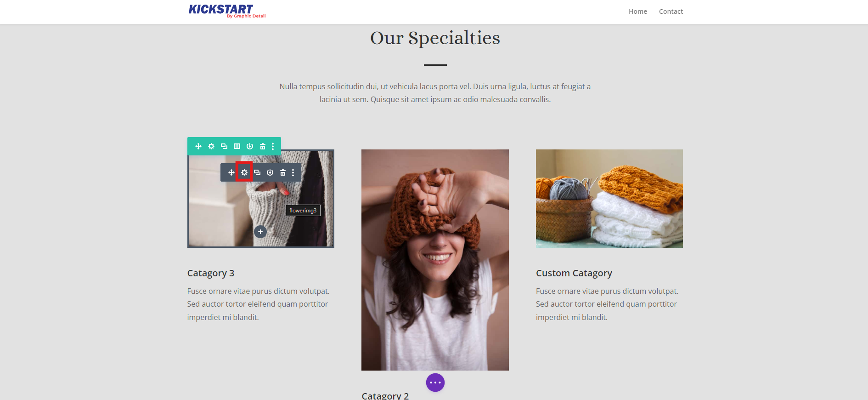
Task: Open more options in the green row toolbar
Action: pos(273,146)
